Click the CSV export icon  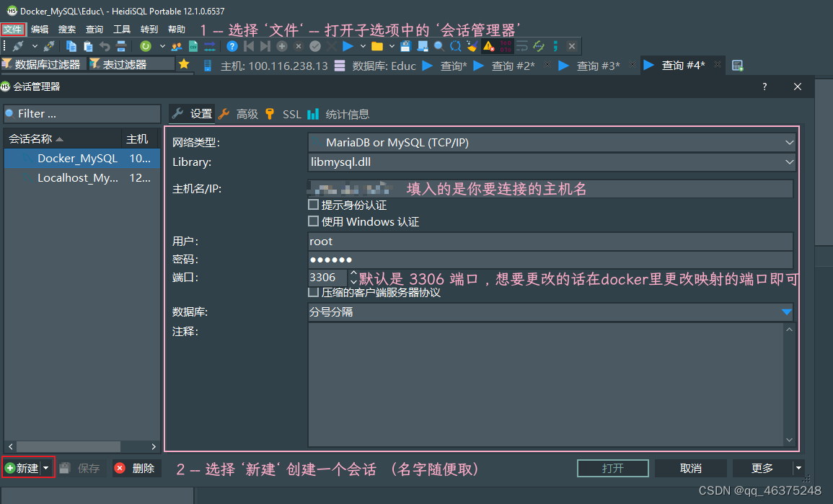[193, 46]
